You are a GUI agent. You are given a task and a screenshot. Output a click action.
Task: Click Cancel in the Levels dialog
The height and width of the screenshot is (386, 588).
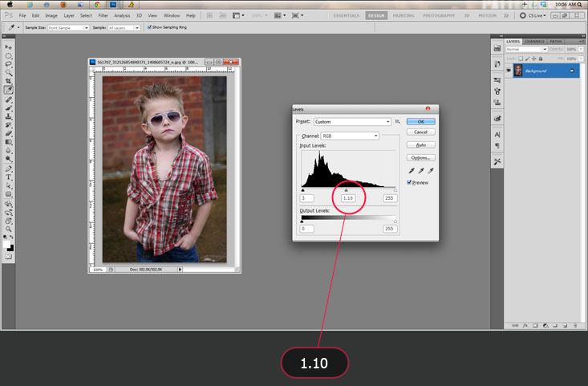[x=421, y=132]
